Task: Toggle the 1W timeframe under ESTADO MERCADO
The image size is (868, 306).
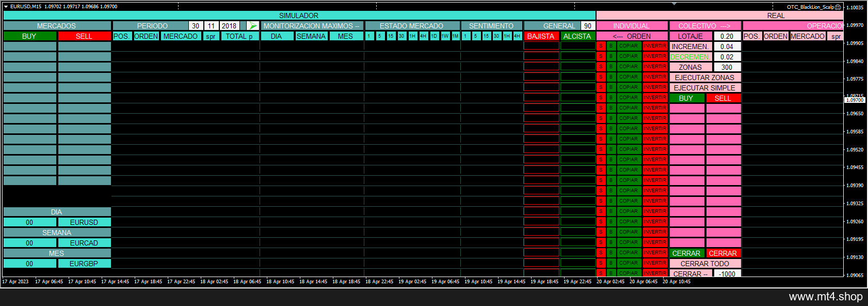Action: tap(445, 36)
